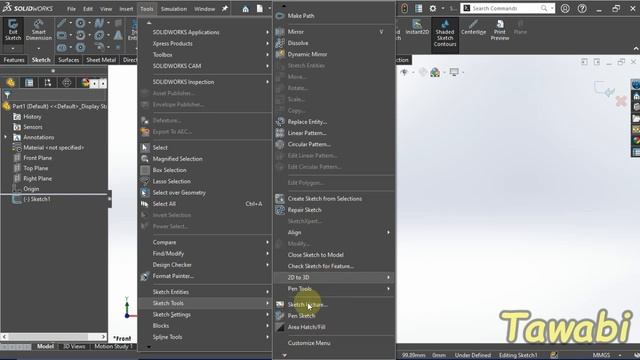This screenshot has height=360, width=640.
Task: Open SOLIDWORKS Applications submenu arrow
Action: click(267, 32)
